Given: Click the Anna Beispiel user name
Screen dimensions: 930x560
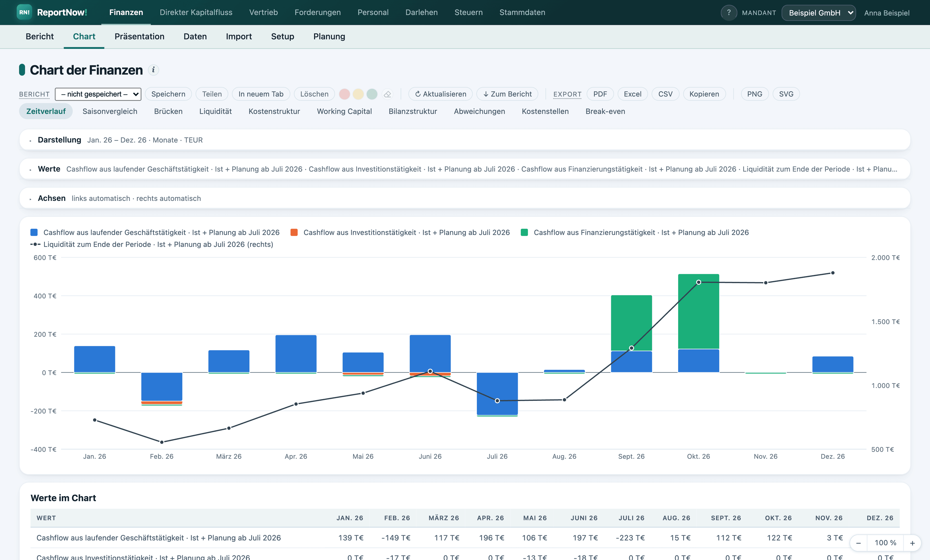Looking at the screenshot, I should [887, 13].
